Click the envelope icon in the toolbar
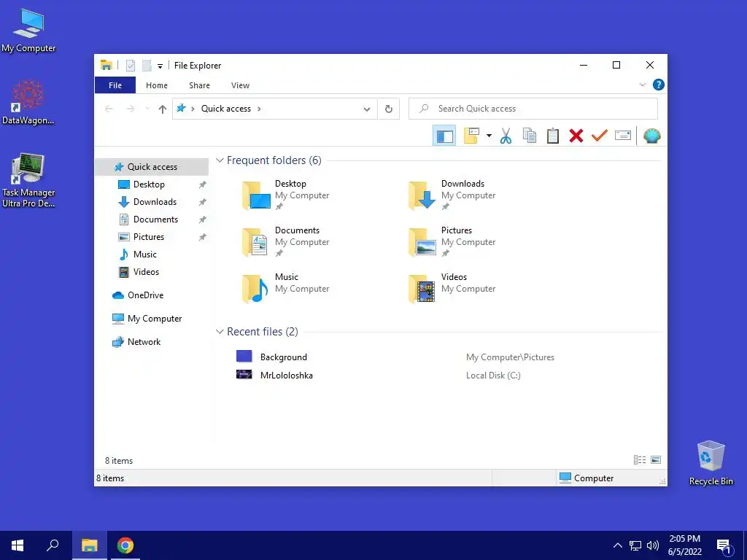 click(x=623, y=136)
